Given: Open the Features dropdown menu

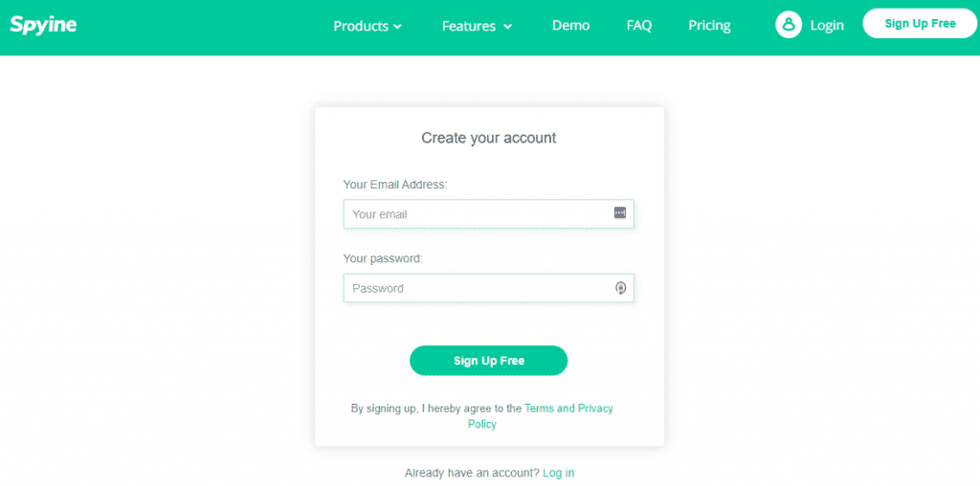Looking at the screenshot, I should 477,26.
